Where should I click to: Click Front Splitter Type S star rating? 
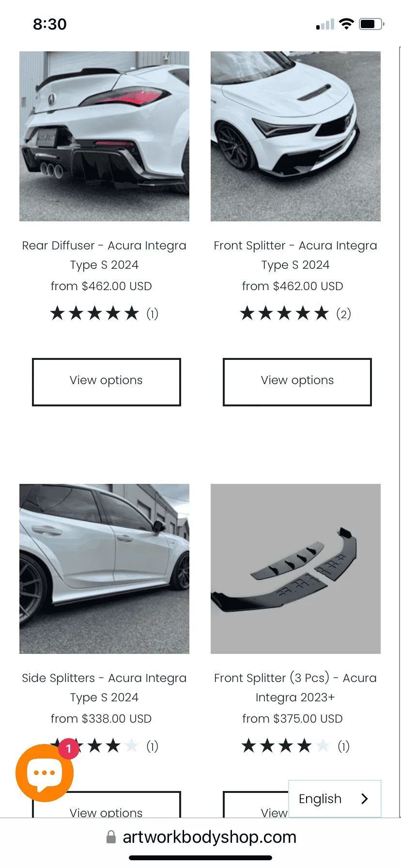(x=295, y=313)
